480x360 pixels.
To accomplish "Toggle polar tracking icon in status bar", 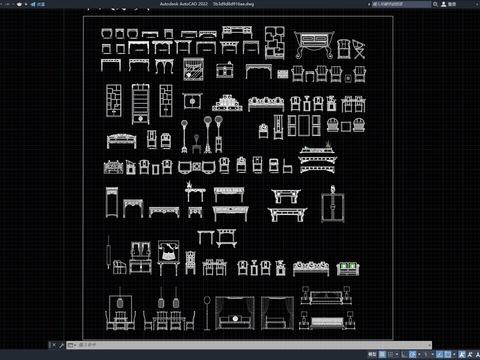I will (x=412, y=354).
